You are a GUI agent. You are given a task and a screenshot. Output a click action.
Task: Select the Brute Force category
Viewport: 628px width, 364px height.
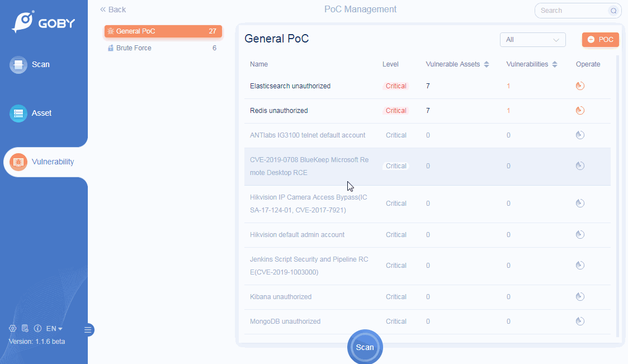point(134,48)
